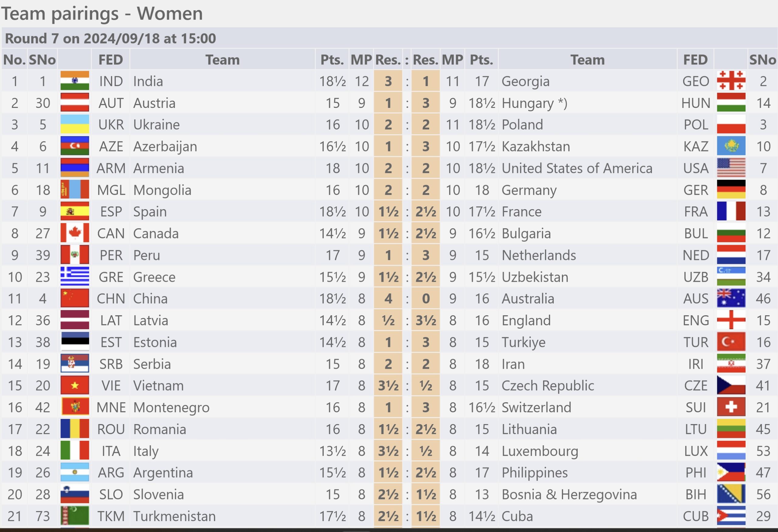Screen dimensions: 778x532
Task: Click the Mongolia flag icon
Action: [75, 189]
